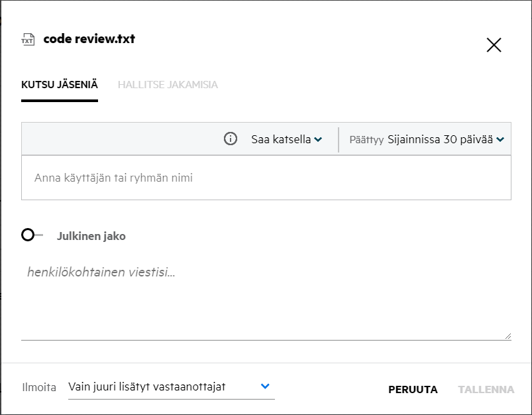Switch to the HALLITSE JAKAMISIA tab
The height and width of the screenshot is (415, 532).
pyautogui.click(x=168, y=85)
